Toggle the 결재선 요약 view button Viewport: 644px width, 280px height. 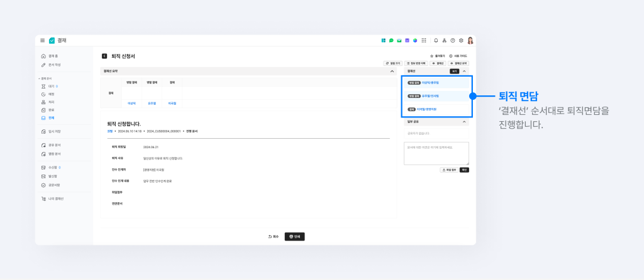[459, 63]
